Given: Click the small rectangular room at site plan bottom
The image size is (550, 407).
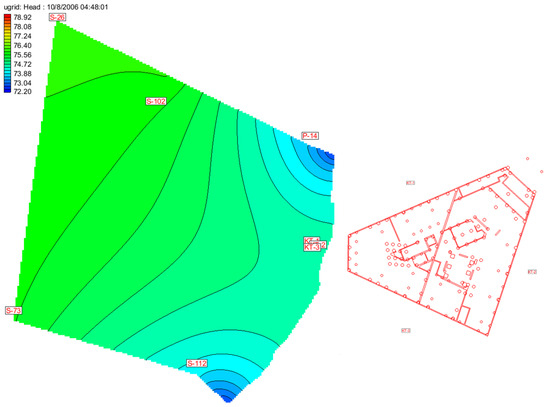Looking at the screenshot, I should (x=464, y=315).
